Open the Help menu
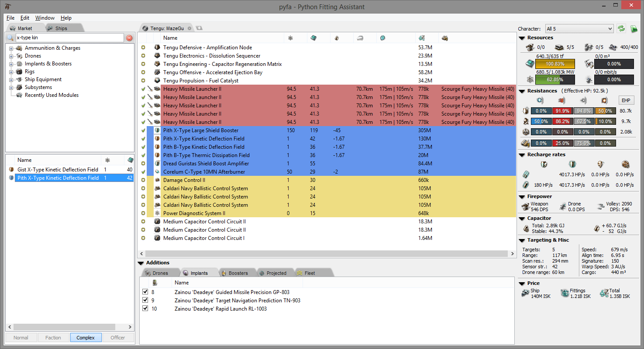This screenshot has height=349, width=644. [66, 18]
